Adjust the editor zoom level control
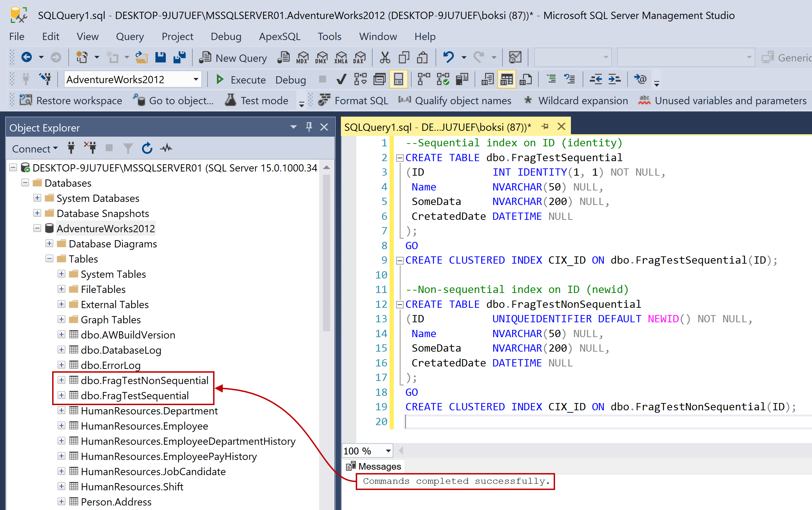Viewport: 812px width, 510px height. click(366, 450)
